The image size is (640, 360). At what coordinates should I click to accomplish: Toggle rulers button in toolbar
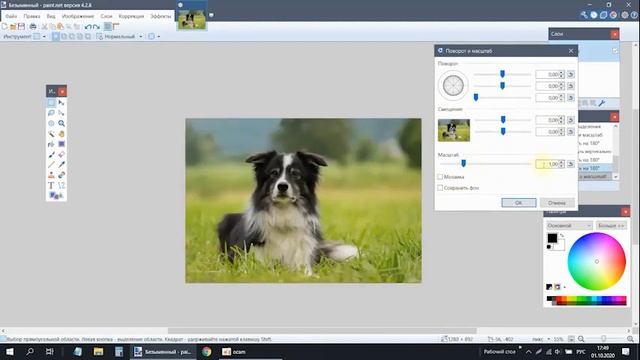tap(116, 27)
